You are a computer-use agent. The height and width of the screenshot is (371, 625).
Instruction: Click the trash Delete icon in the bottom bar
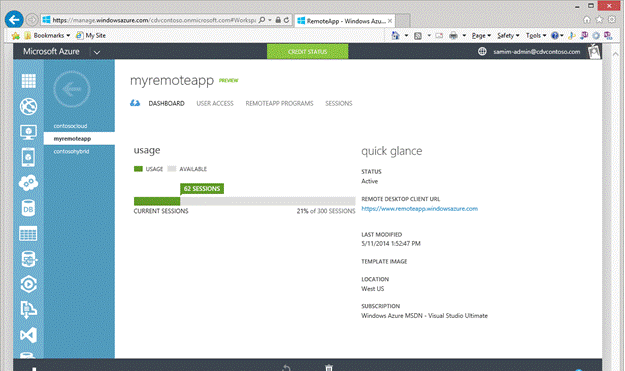tap(329, 367)
